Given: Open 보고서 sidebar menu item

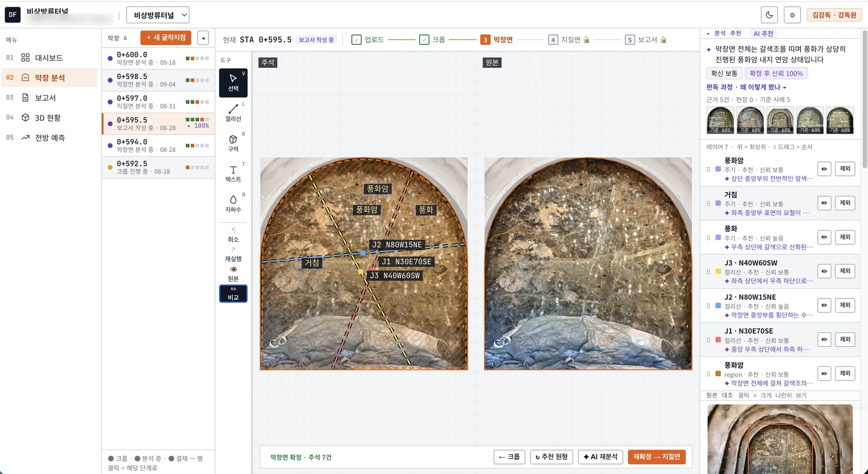Looking at the screenshot, I should coord(49,98).
